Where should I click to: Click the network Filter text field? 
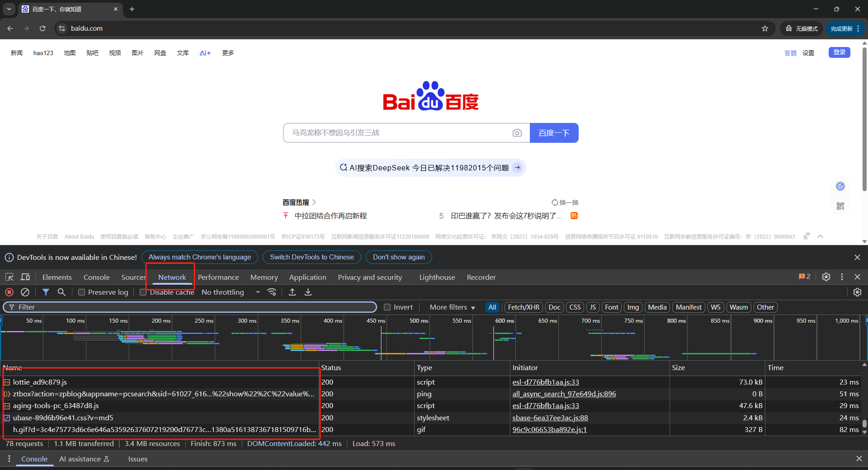(190, 307)
